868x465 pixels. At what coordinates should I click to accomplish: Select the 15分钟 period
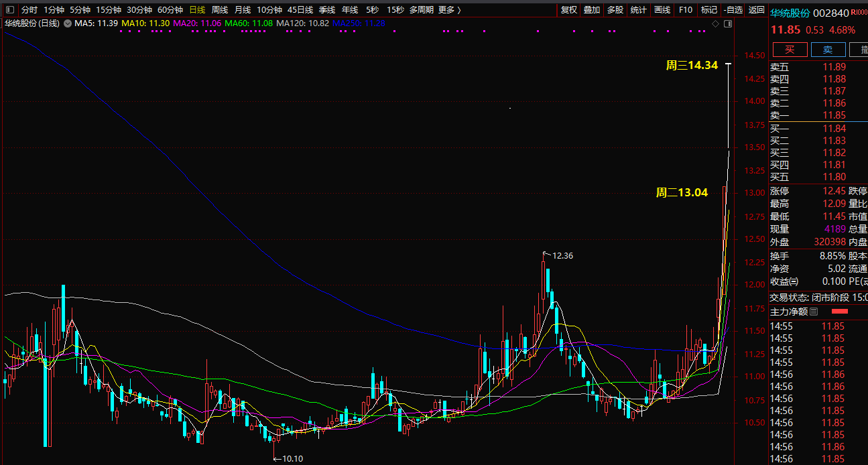(109, 10)
